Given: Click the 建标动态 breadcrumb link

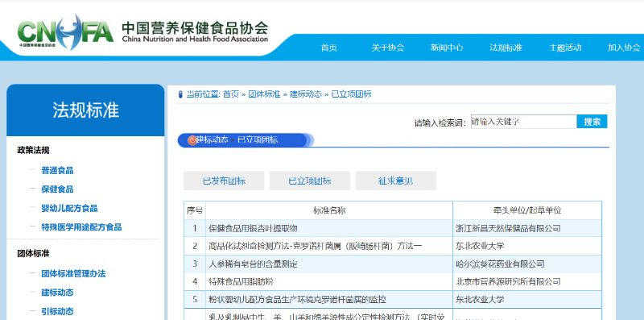Looking at the screenshot, I should tap(306, 94).
